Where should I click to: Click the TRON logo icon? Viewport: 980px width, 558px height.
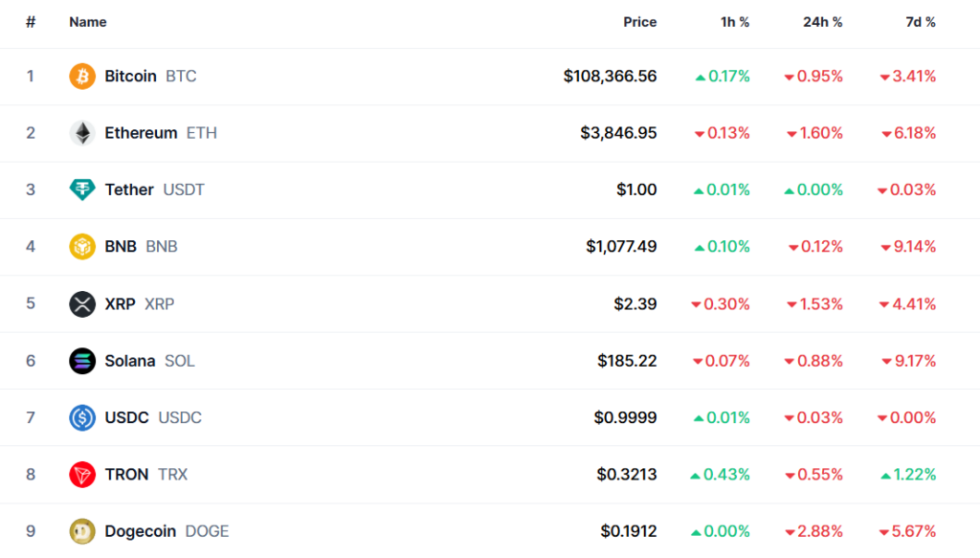point(82,475)
